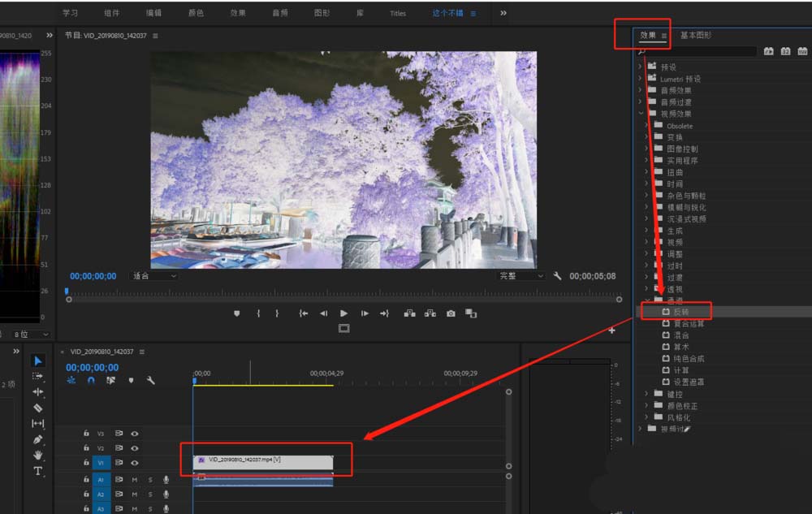The height and width of the screenshot is (514, 812).
Task: Click the timeline Add Marker icon
Action: tap(131, 381)
